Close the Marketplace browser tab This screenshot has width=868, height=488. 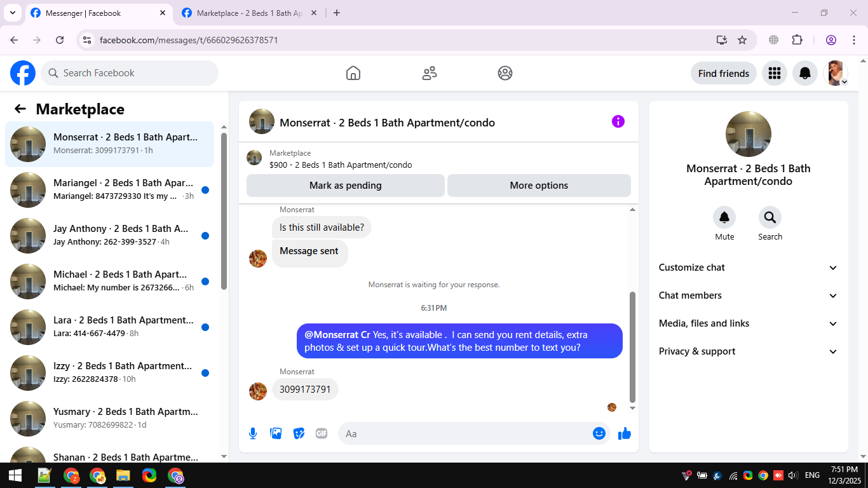point(314,13)
